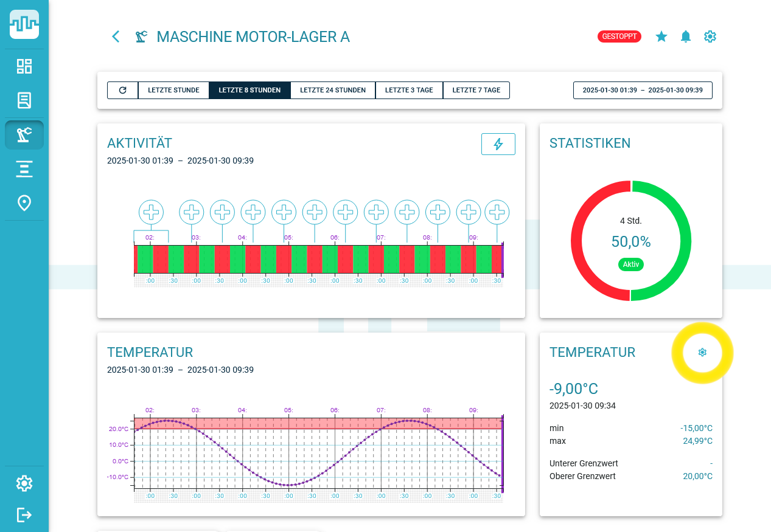The height and width of the screenshot is (532, 771).
Task: Mark machine as favorite with star icon
Action: tap(661, 36)
